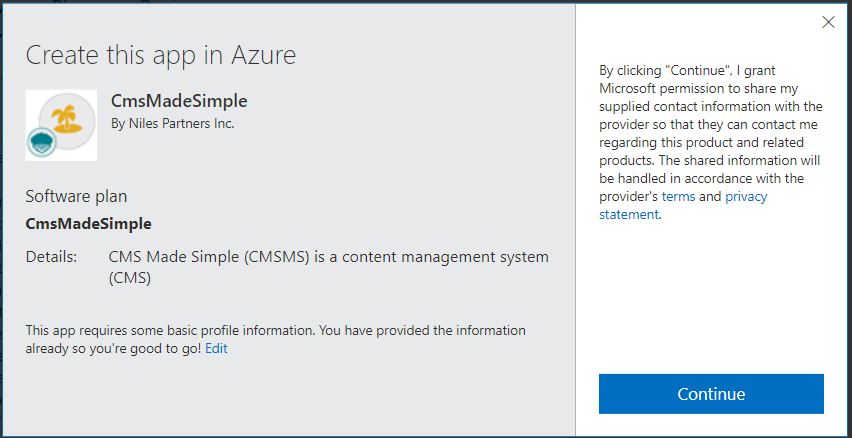Click empty area of the gray left panel
The image size is (852, 438).
click(x=300, y=400)
